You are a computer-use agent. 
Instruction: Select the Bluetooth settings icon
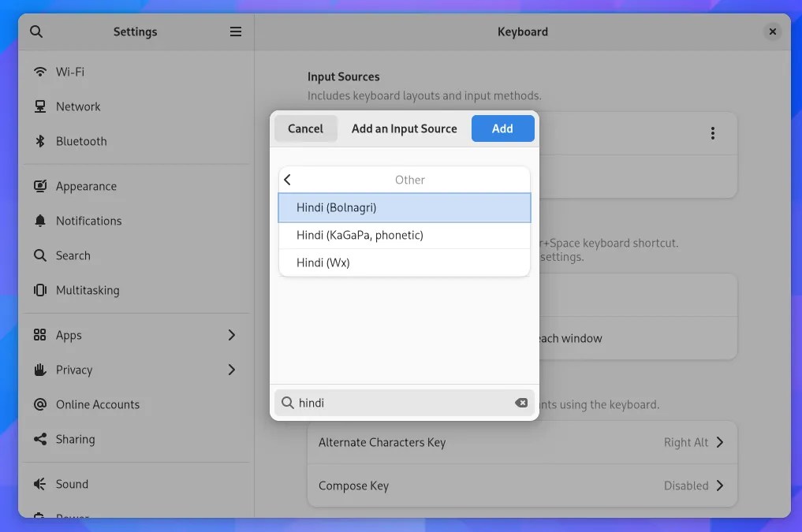point(39,141)
